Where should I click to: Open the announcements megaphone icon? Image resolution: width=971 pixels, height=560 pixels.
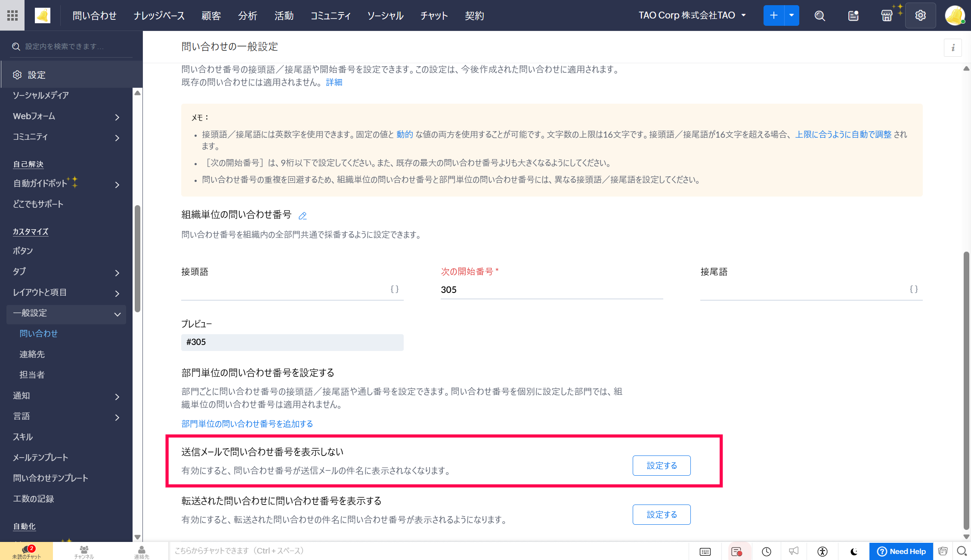pyautogui.click(x=794, y=551)
